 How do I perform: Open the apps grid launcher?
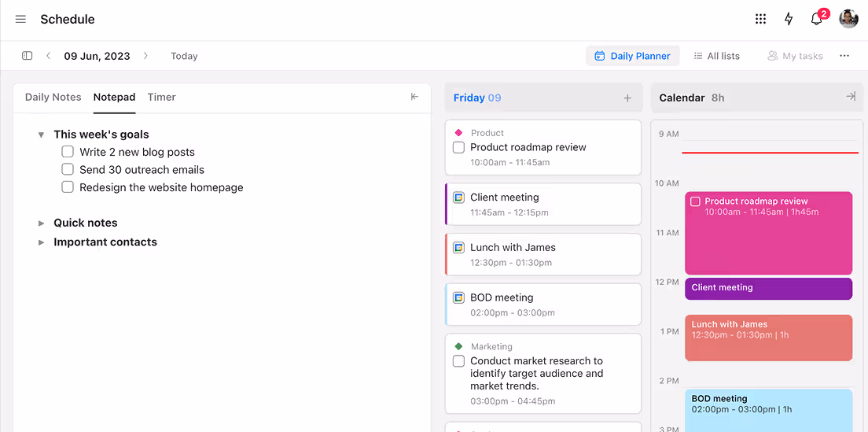coord(760,19)
